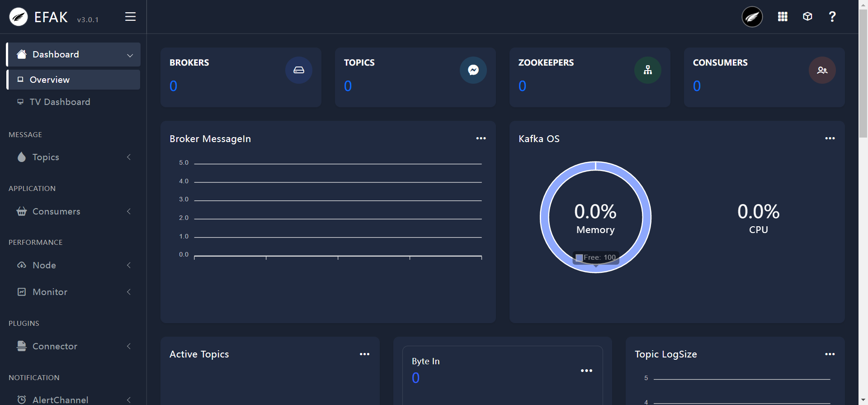Click the Dashboard home icon

(x=21, y=54)
